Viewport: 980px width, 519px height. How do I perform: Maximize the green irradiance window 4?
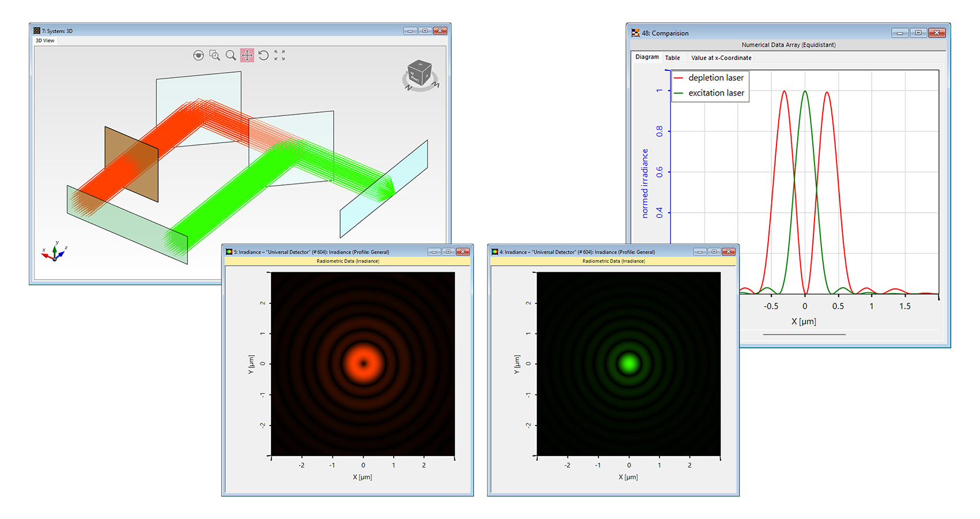714,252
